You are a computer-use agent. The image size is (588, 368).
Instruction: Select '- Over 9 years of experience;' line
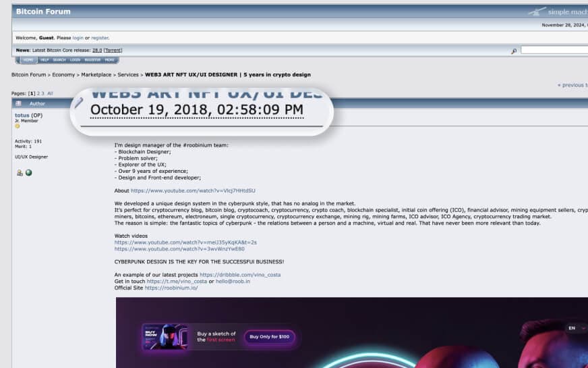tap(151, 172)
